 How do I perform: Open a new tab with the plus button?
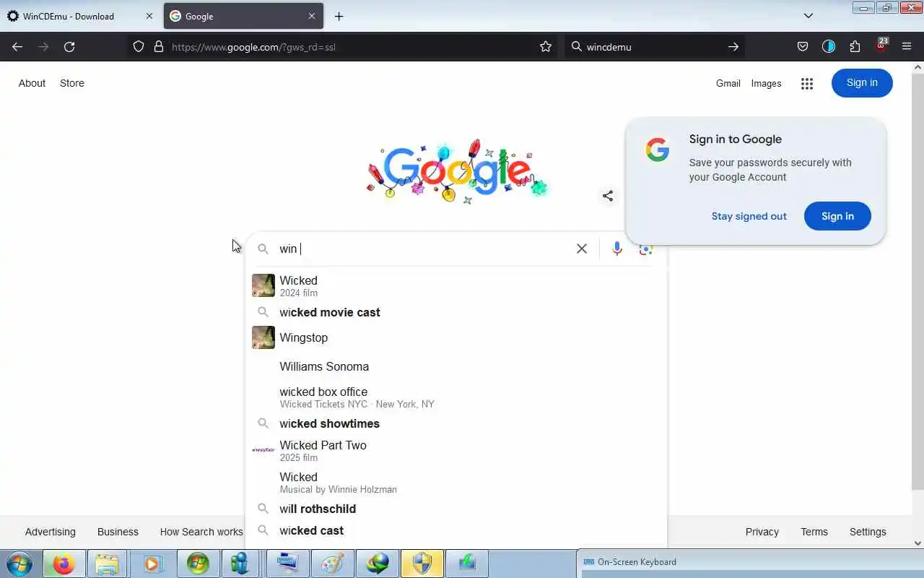(339, 16)
